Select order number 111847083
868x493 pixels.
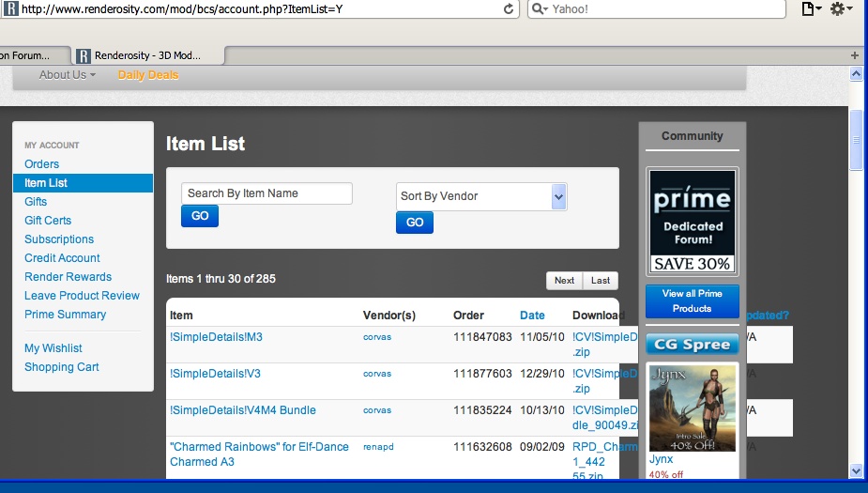tap(482, 337)
